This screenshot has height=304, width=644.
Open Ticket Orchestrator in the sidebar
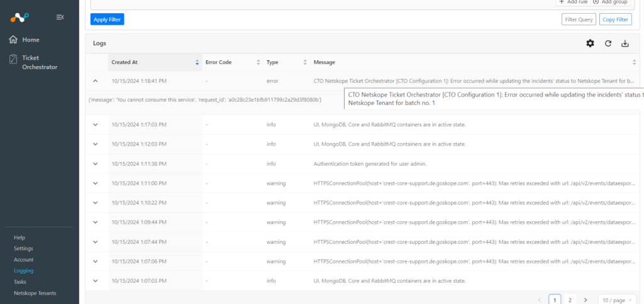click(40, 62)
